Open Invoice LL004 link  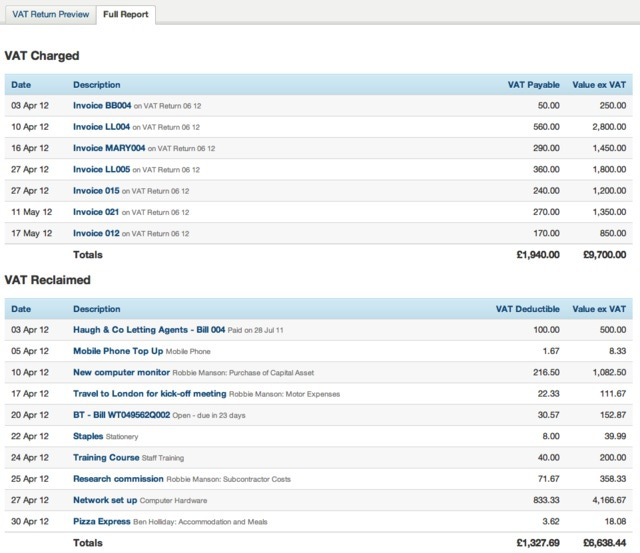102,127
